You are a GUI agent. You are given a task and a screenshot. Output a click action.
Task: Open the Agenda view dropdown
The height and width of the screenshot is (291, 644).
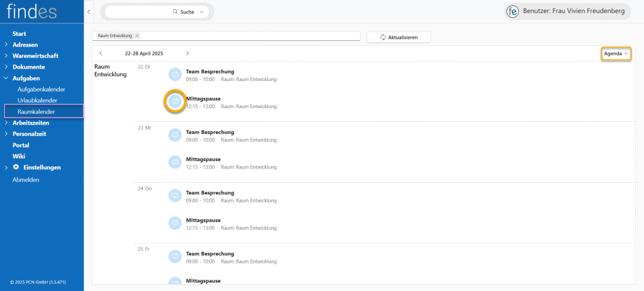(616, 54)
